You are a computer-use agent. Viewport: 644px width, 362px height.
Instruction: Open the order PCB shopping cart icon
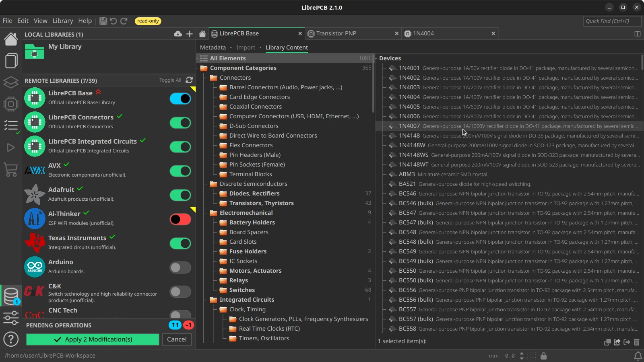point(11,169)
